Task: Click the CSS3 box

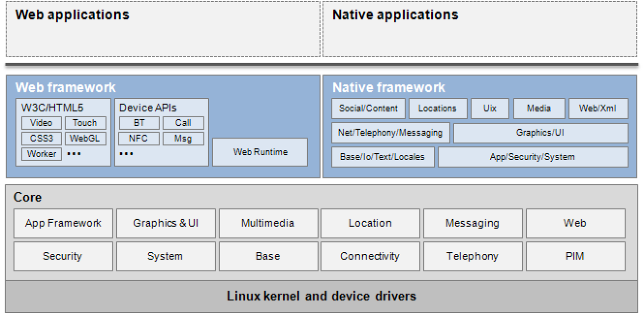Action: click(x=41, y=138)
